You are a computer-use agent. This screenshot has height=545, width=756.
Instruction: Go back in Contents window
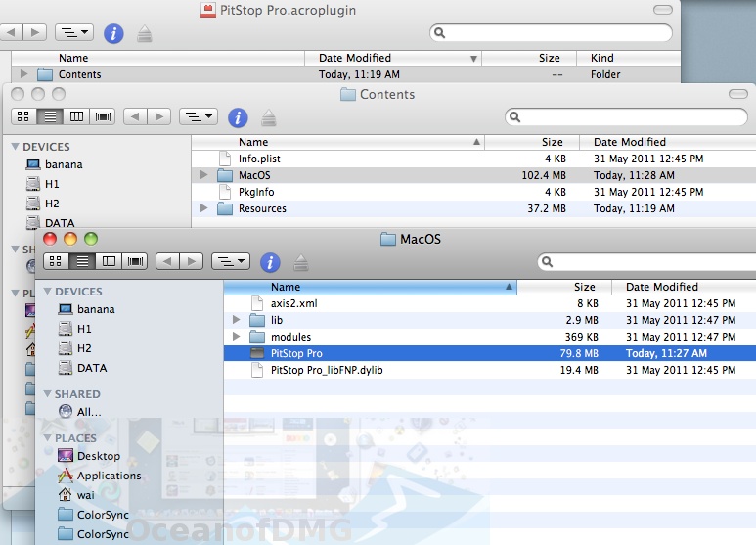coord(135,116)
